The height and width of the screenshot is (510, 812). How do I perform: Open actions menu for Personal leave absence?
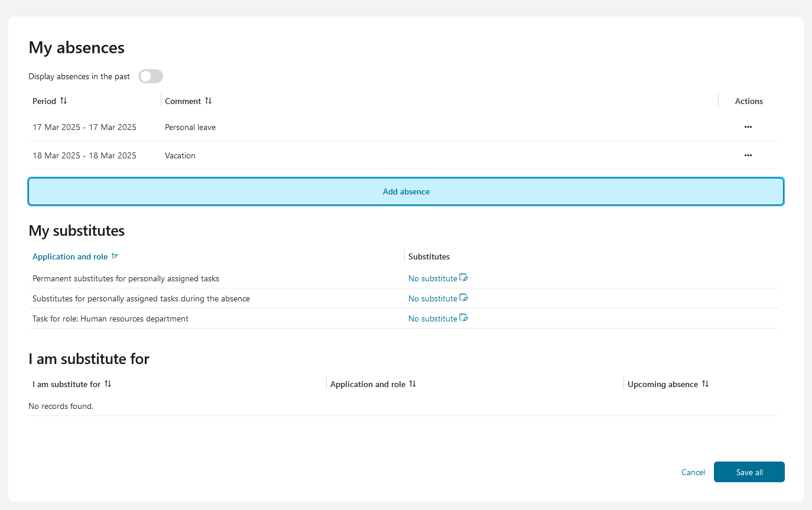point(748,127)
